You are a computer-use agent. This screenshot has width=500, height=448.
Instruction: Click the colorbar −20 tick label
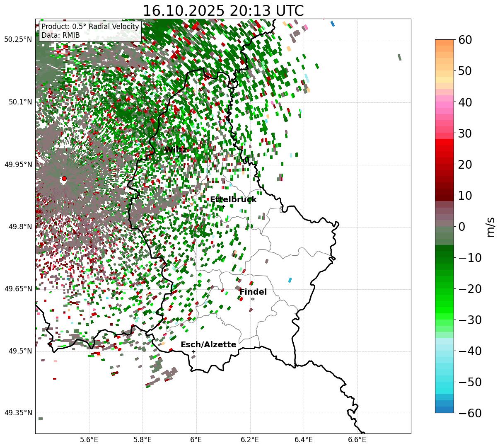coord(470,288)
